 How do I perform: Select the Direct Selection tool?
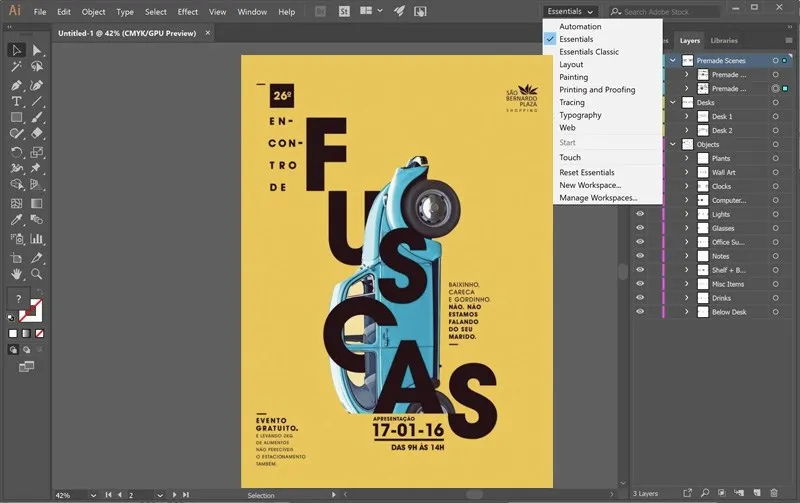click(x=36, y=50)
